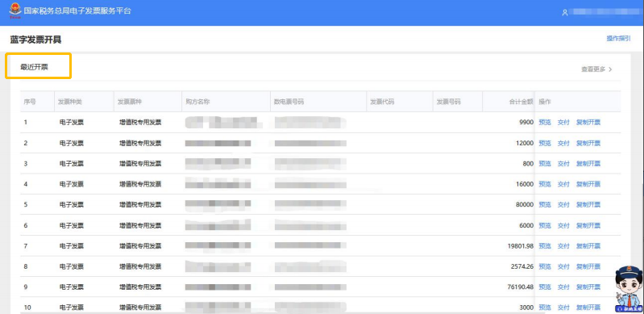This screenshot has width=644, height=314.
Task: Click 预览 for invoice row 1
Action: pyautogui.click(x=545, y=122)
